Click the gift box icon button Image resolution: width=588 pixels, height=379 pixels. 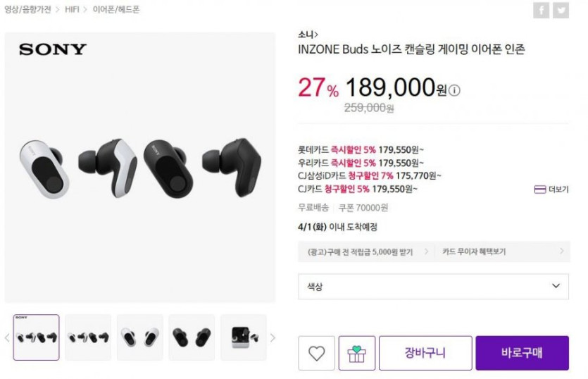pos(356,353)
